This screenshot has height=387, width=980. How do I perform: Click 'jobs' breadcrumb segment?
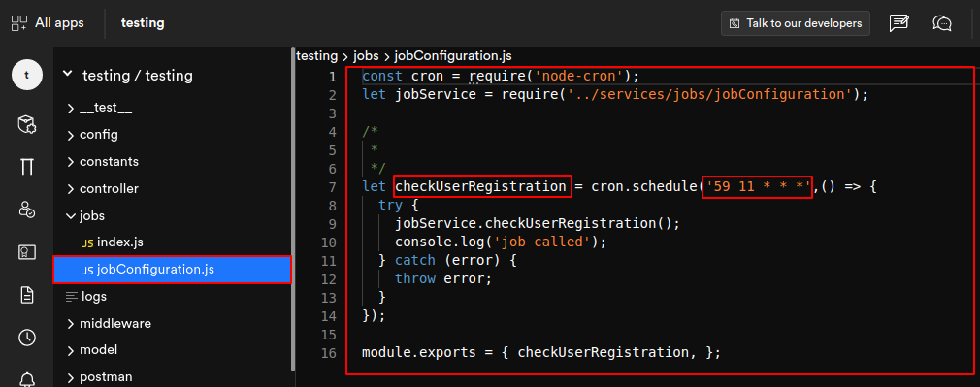(x=366, y=55)
